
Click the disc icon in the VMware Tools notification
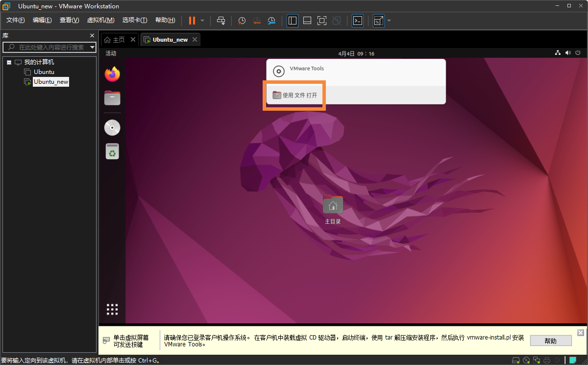(x=278, y=72)
